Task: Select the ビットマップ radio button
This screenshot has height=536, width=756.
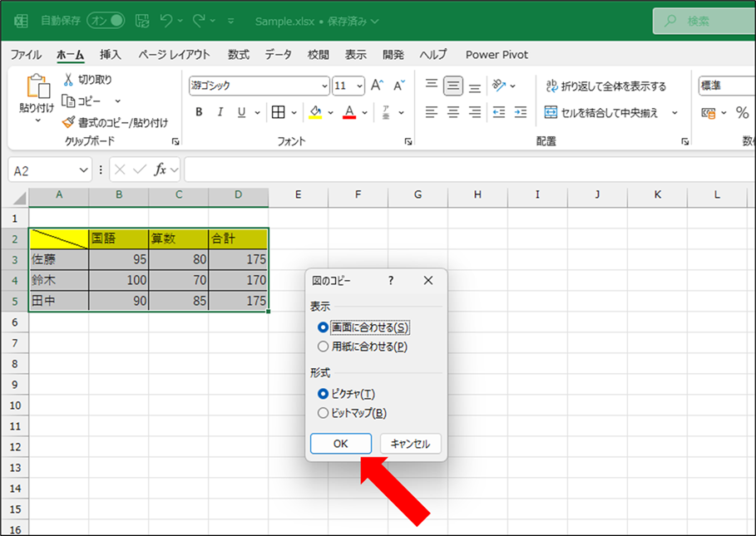Action: 324,412
